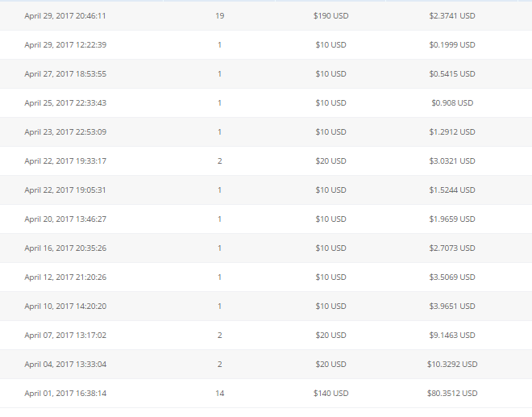Viewport: 532px width, 417px height.
Task: Click the $9.1463 USD amount
Action: (x=452, y=336)
